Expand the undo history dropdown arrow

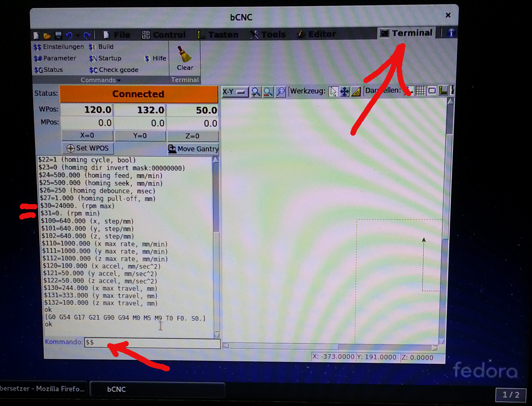click(78, 35)
